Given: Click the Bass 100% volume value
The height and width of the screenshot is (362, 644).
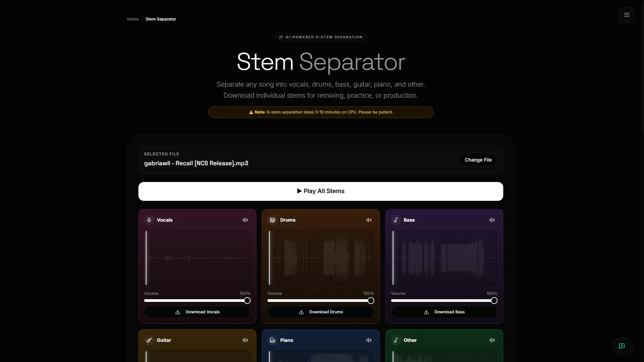Looking at the screenshot, I should 492,293.
